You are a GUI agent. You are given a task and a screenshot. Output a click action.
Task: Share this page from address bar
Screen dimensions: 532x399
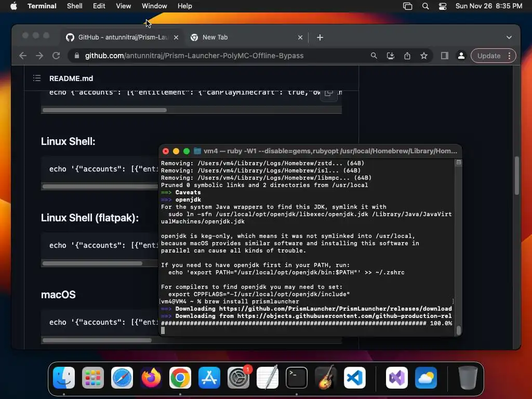[407, 56]
